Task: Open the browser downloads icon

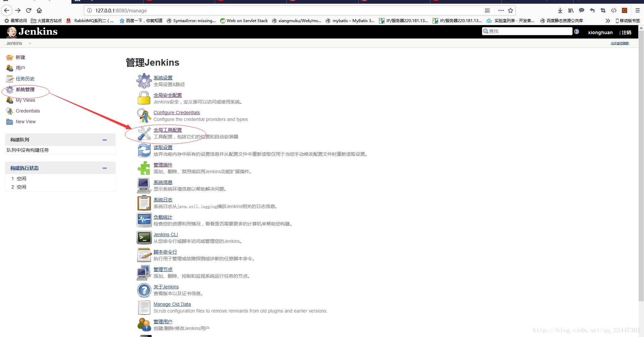Action: 560,10
